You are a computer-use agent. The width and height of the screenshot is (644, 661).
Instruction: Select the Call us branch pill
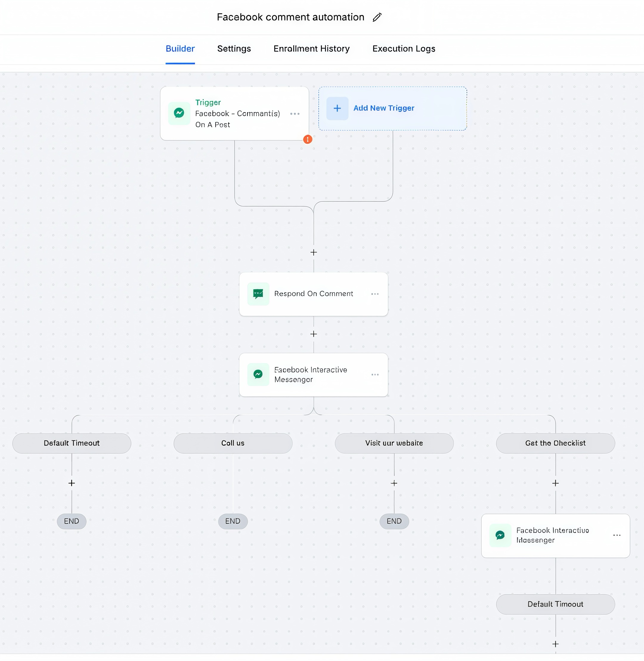(233, 443)
